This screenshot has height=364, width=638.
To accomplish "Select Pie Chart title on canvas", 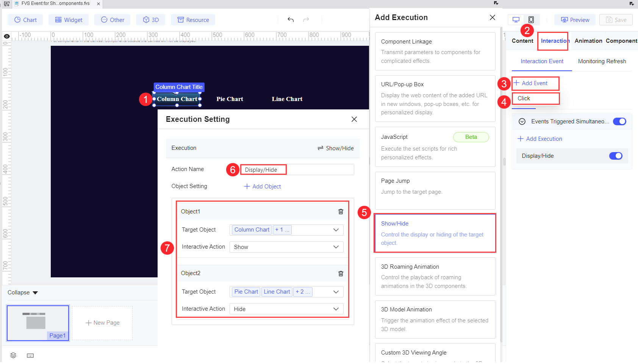I will [230, 99].
